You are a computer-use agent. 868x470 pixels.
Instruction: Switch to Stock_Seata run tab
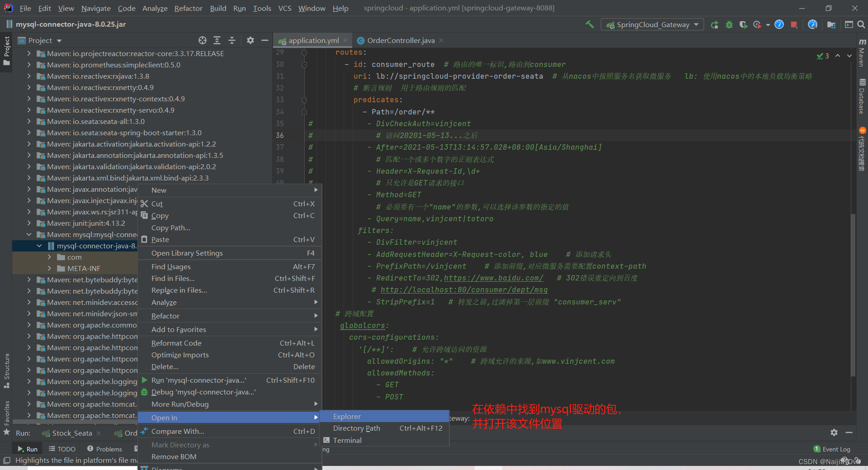click(x=67, y=433)
